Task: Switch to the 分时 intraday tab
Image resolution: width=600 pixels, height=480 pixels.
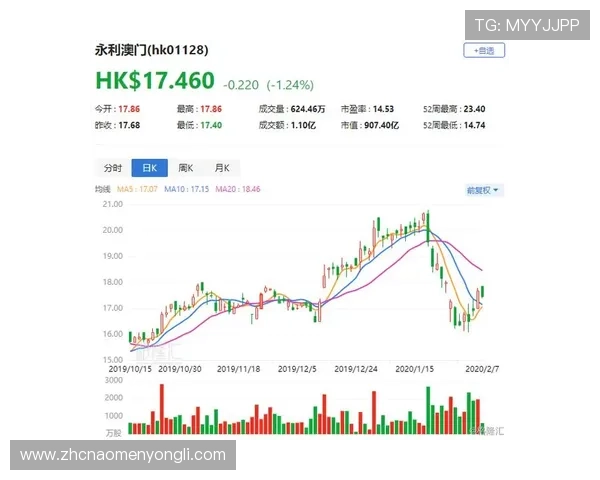Action: [113, 168]
